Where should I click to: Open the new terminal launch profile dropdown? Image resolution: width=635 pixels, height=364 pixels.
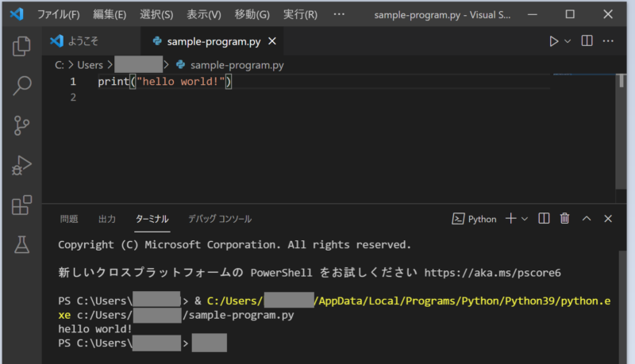(524, 219)
